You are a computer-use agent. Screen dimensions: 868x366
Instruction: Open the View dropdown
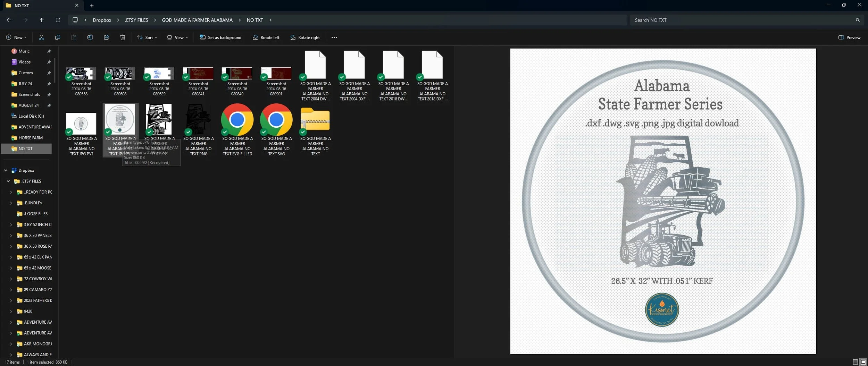pos(177,37)
